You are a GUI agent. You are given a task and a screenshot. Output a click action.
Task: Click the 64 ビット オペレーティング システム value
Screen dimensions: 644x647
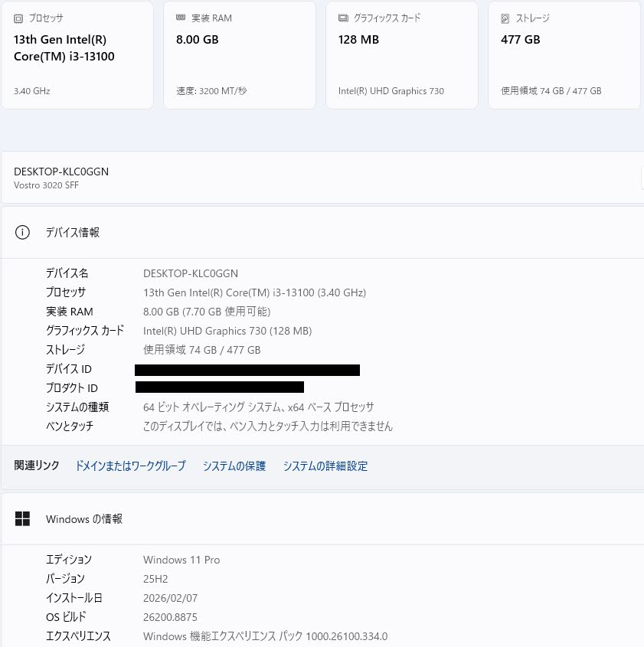point(259,407)
